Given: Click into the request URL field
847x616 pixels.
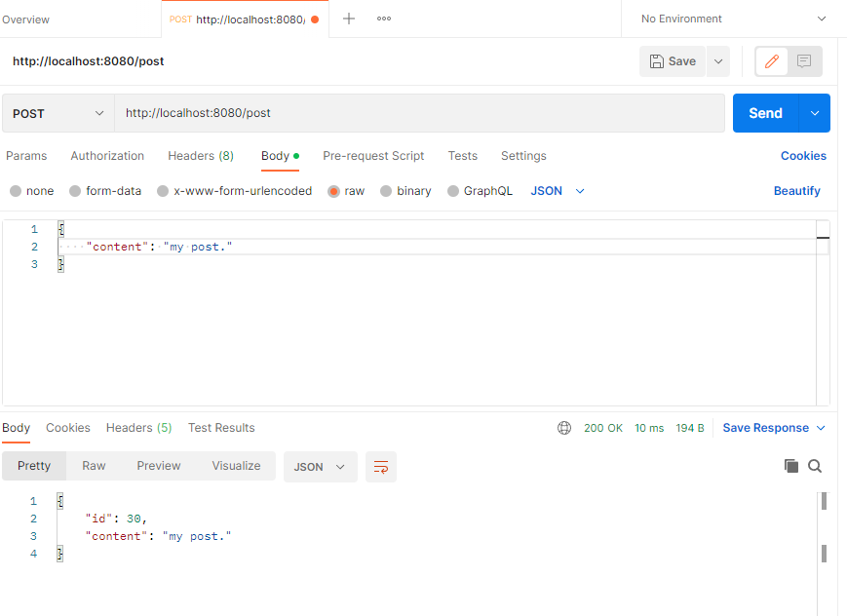Looking at the screenshot, I should click(x=419, y=113).
